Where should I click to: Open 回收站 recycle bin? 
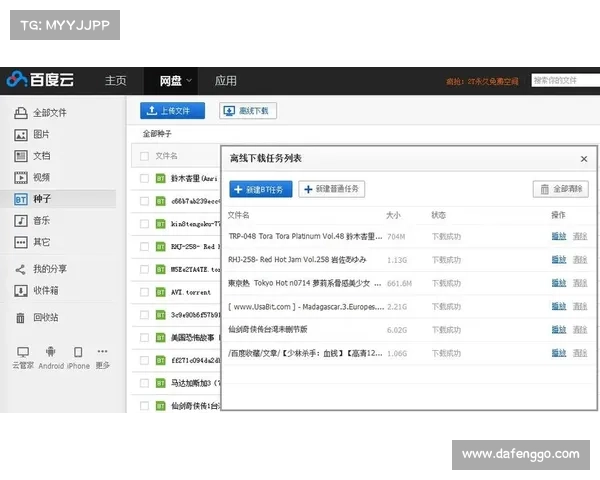pos(36,317)
